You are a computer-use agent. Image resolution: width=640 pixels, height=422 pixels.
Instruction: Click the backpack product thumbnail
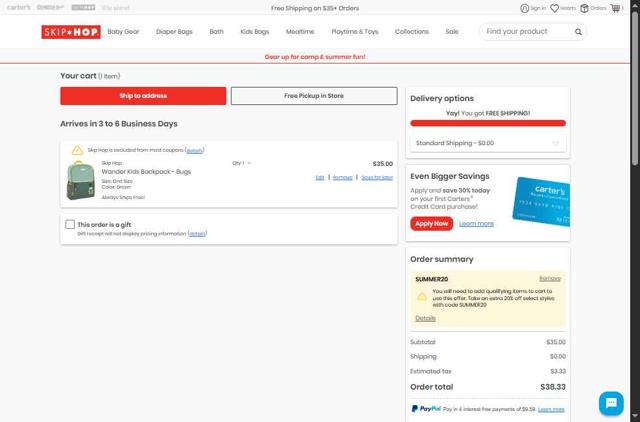[80, 180]
